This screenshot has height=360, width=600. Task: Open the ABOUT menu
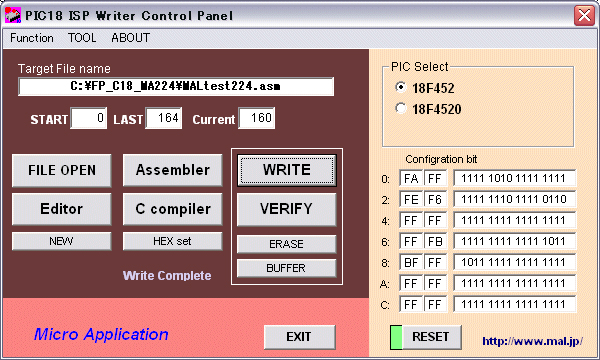tap(130, 38)
